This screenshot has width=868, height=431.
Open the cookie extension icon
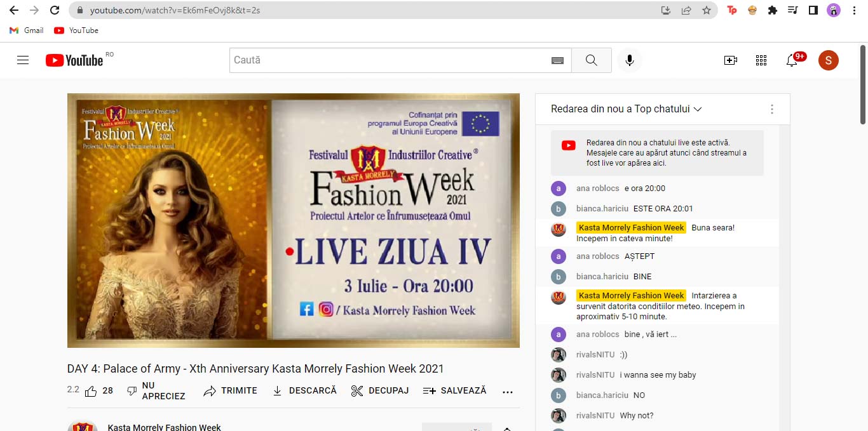click(752, 10)
